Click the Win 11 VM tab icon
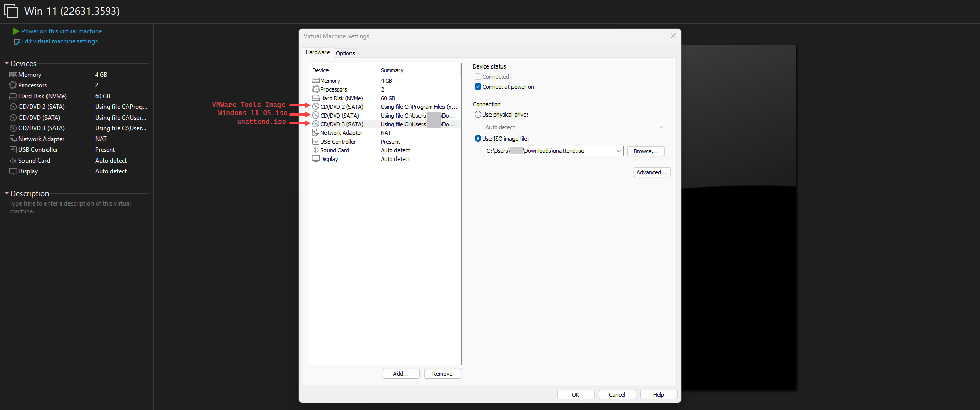The height and width of the screenshot is (410, 980). click(x=11, y=11)
